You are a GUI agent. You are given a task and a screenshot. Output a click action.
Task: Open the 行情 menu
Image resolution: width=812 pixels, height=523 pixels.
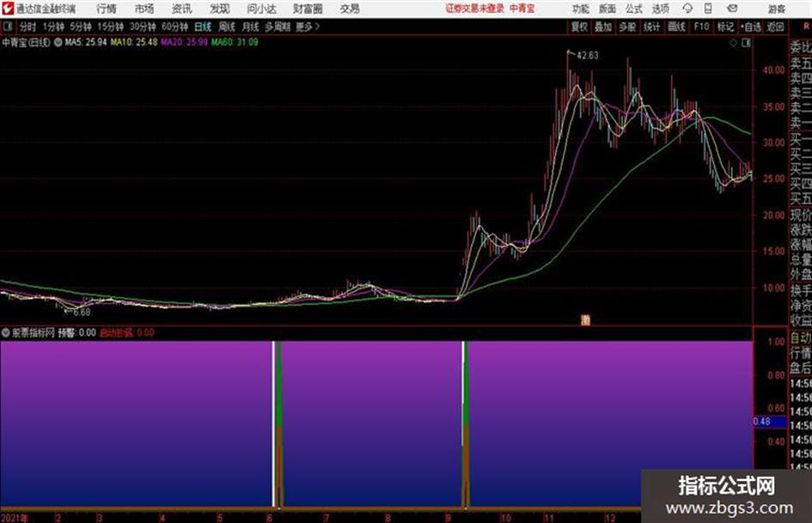pos(107,9)
